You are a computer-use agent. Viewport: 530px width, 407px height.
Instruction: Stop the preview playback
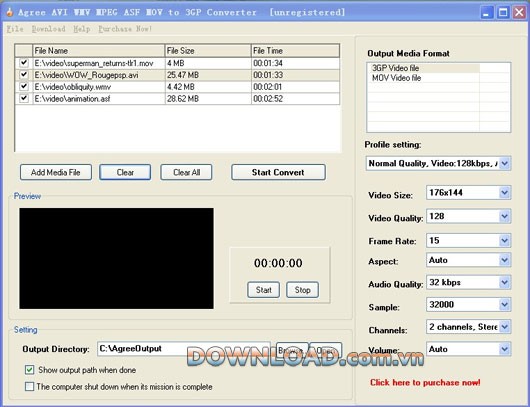(x=302, y=290)
